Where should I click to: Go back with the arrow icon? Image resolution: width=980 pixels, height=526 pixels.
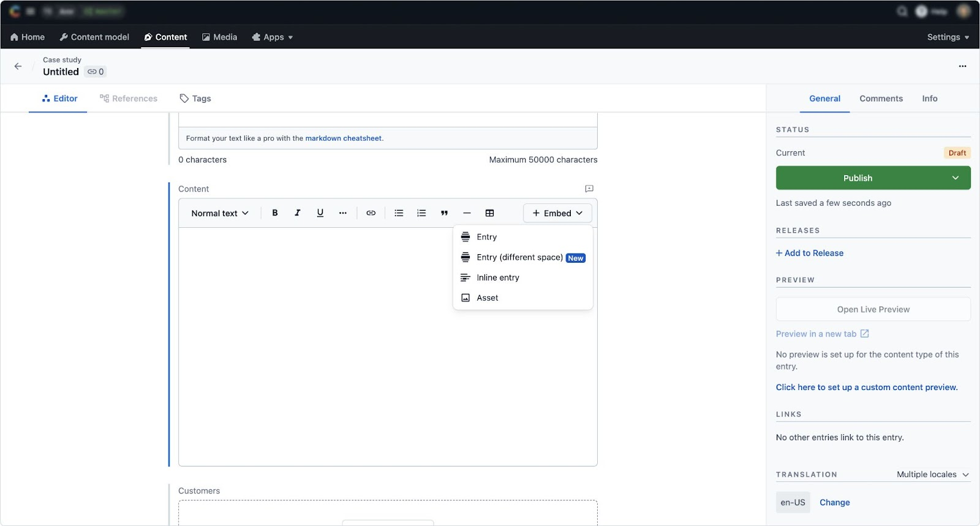pos(18,66)
